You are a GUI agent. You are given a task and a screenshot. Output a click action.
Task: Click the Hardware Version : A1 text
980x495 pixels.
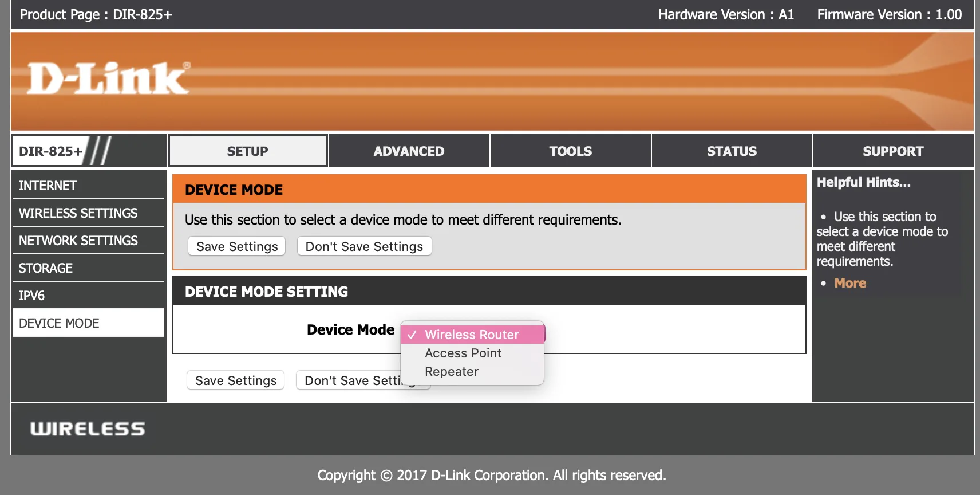pos(726,14)
